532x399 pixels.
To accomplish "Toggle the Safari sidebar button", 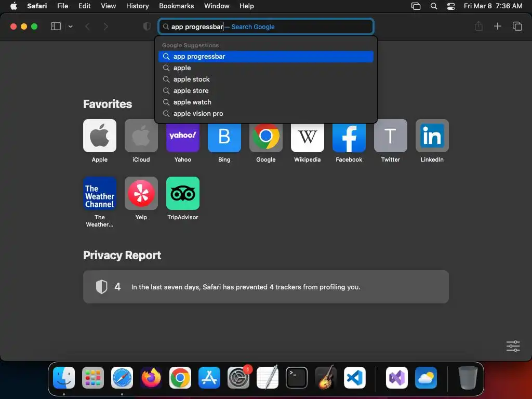I will point(56,26).
